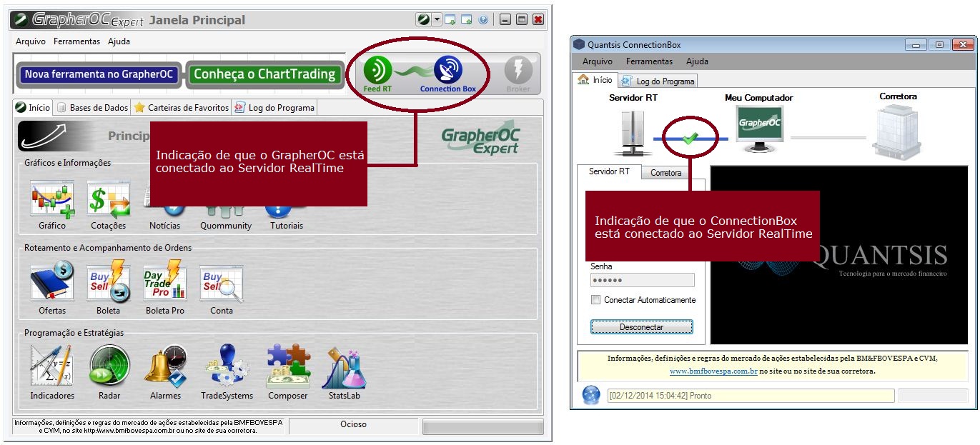Image resolution: width=980 pixels, height=445 pixels.
Task: Click the green Feed RT status icon
Action: (x=377, y=71)
